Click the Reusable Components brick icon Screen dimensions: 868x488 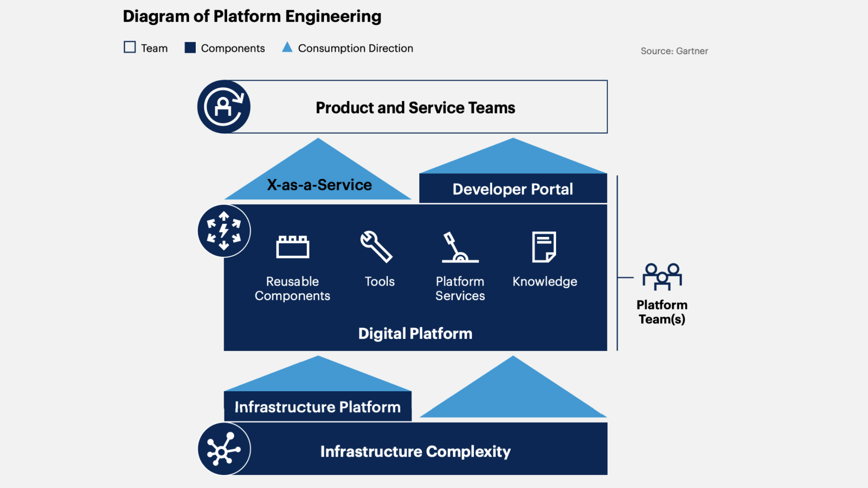tap(293, 247)
